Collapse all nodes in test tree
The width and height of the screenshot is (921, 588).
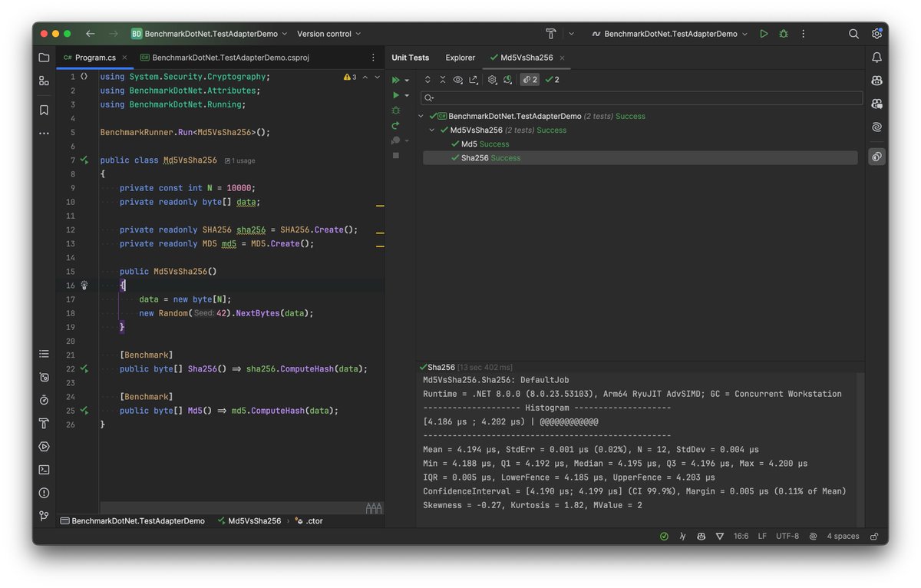(443, 80)
